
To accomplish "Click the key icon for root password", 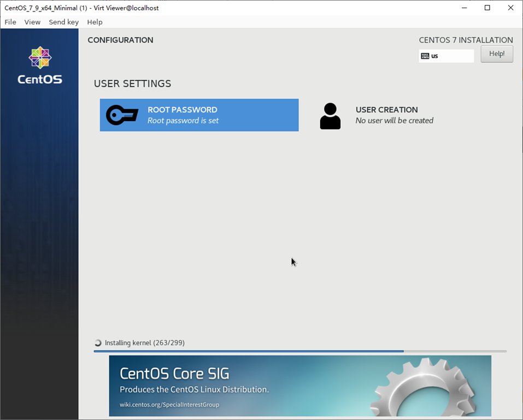I will tap(122, 115).
